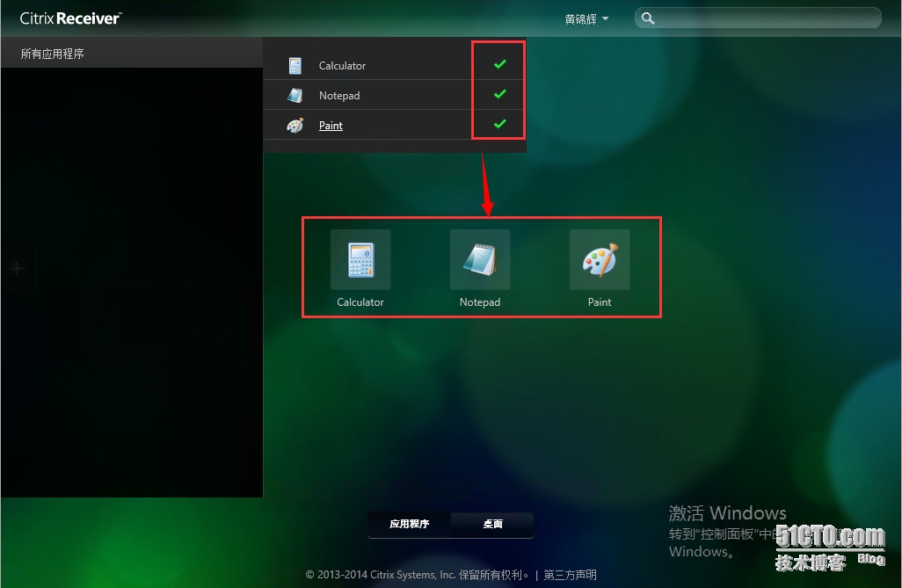Image resolution: width=902 pixels, height=588 pixels.
Task: Switch to the 桌面 tab
Action: coord(492,524)
